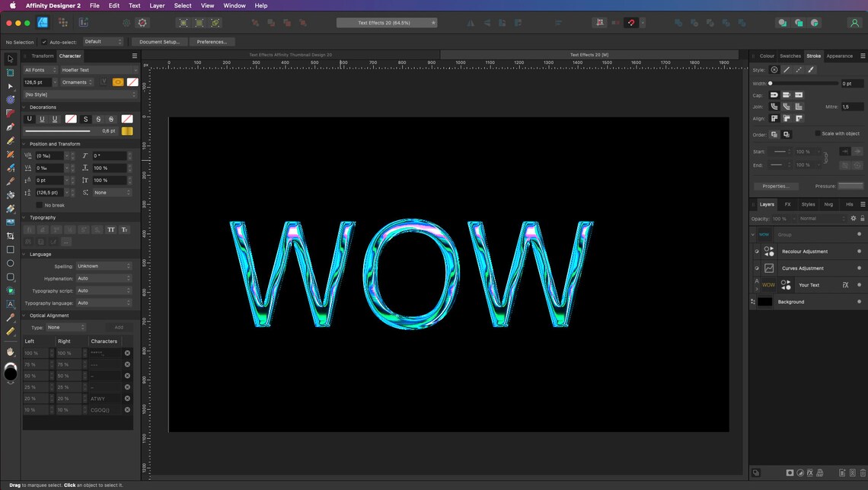Select the Move tool
Image resolution: width=868 pixels, height=490 pixels.
tap(10, 58)
